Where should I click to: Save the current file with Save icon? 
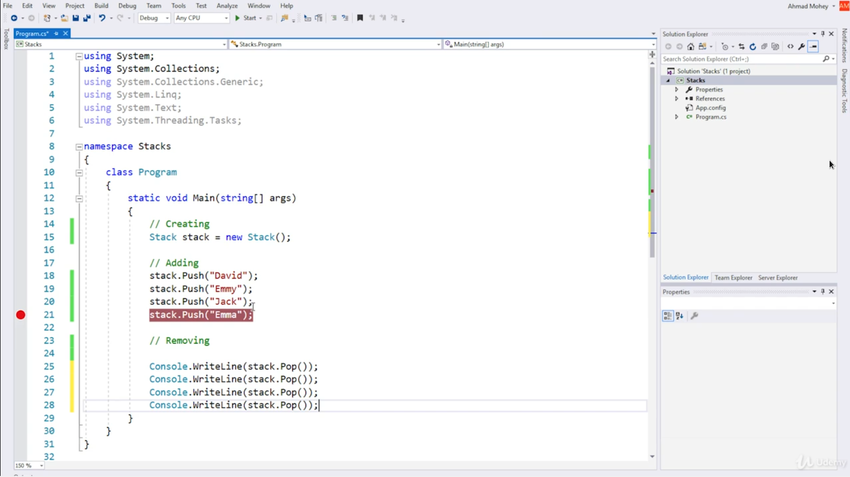(x=75, y=18)
